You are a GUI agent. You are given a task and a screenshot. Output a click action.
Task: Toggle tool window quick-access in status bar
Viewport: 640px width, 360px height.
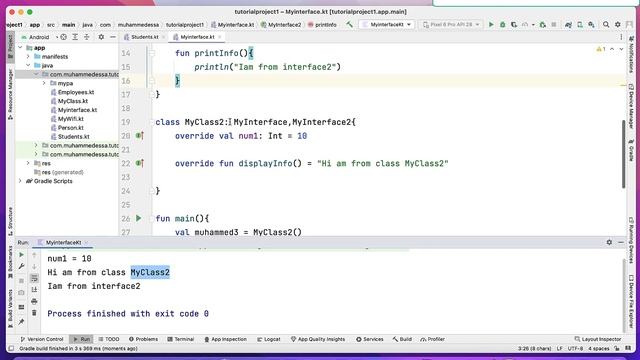pos(11,349)
